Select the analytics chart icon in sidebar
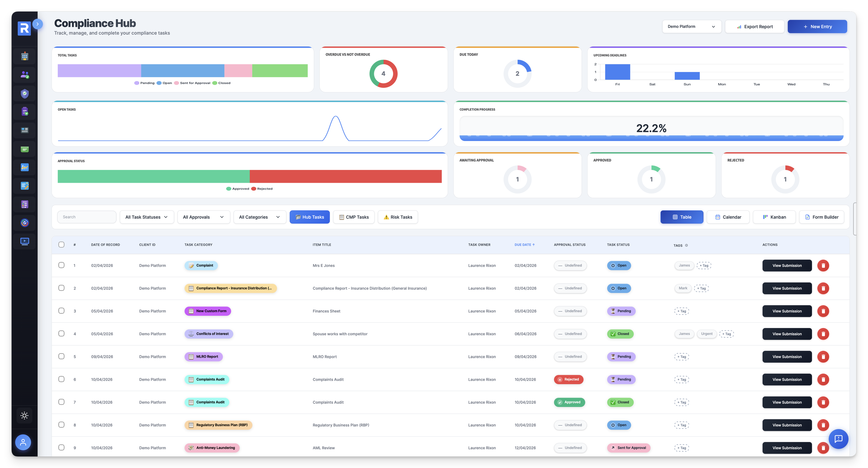Image resolution: width=868 pixels, height=468 pixels. (x=24, y=167)
